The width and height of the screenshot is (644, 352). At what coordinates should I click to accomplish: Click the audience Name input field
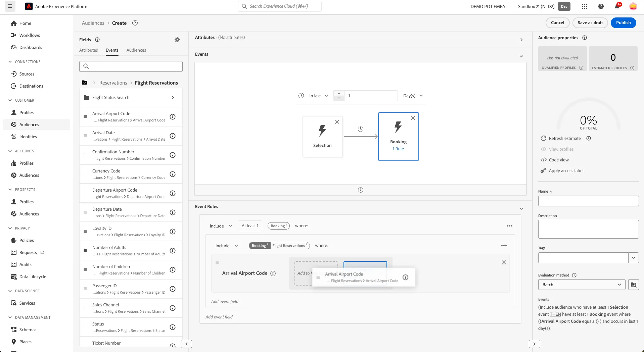coord(588,201)
